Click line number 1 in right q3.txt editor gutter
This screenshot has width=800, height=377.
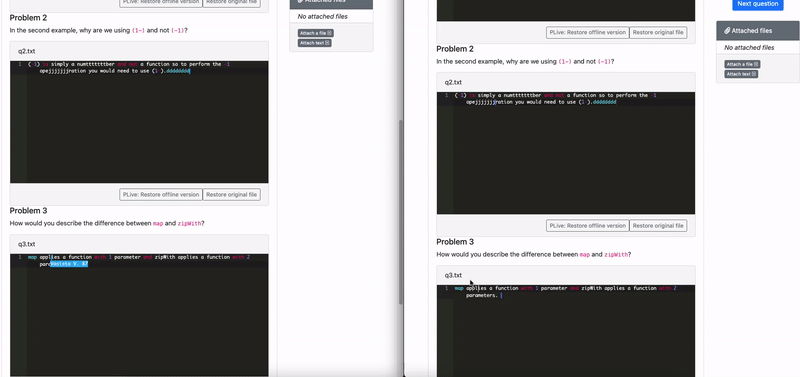[x=446, y=288]
